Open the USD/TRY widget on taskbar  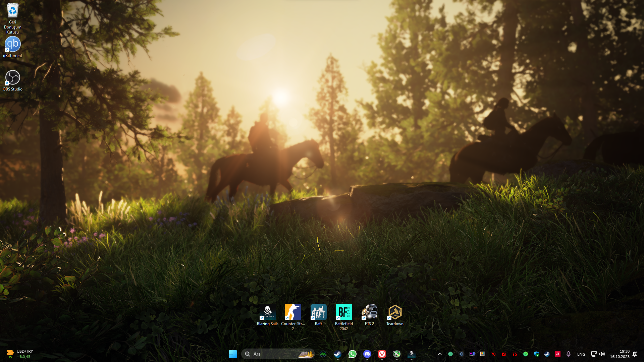19,354
